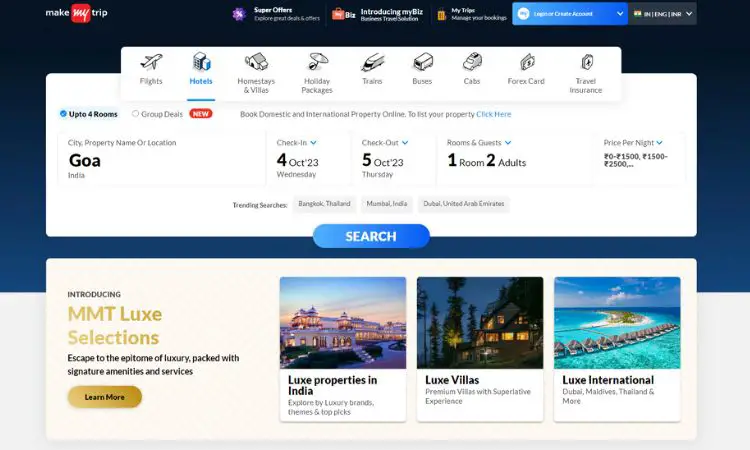Screen dimensions: 750x450
Task: Click Travel Insurance tab label
Action: pyautogui.click(x=586, y=86)
